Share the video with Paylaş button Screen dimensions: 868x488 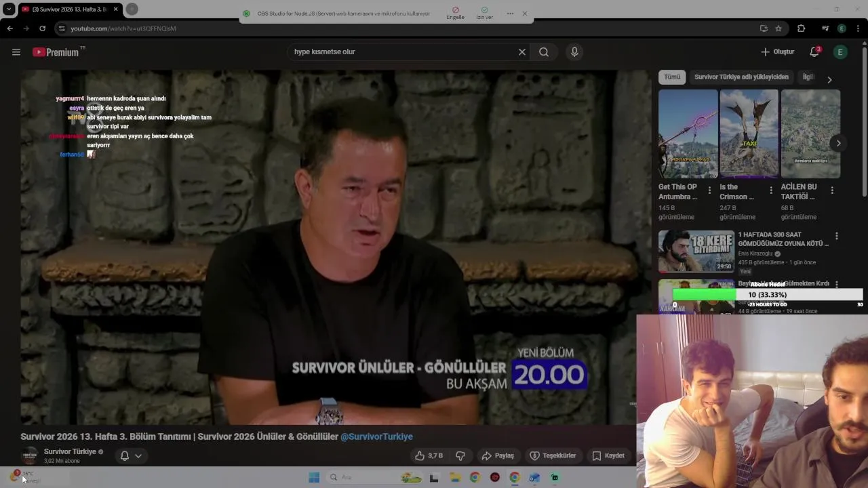tap(498, 455)
